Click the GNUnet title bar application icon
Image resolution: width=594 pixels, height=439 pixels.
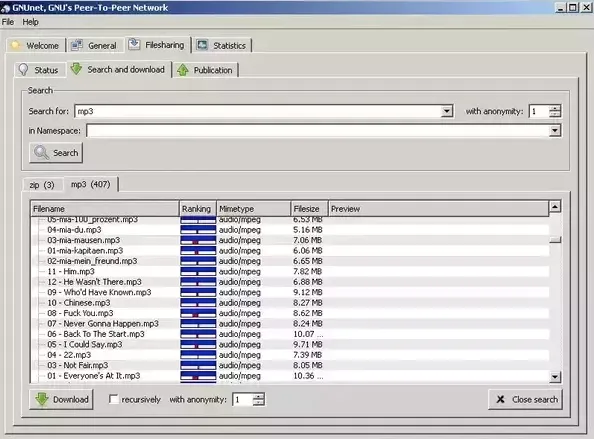tap(5, 8)
